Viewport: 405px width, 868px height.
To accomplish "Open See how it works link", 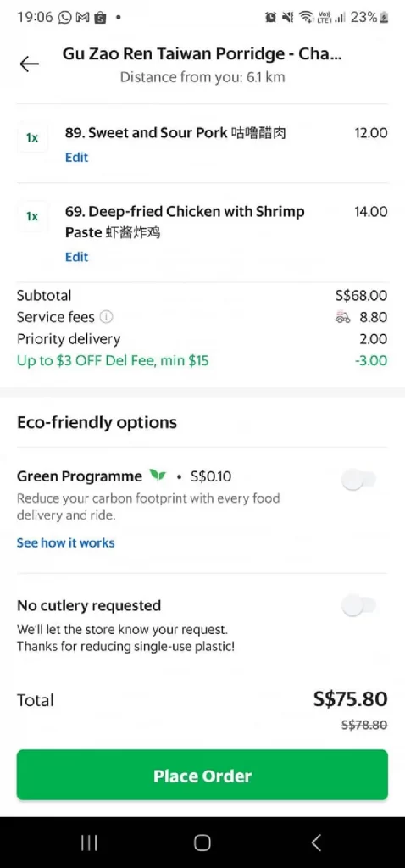I will tap(65, 543).
